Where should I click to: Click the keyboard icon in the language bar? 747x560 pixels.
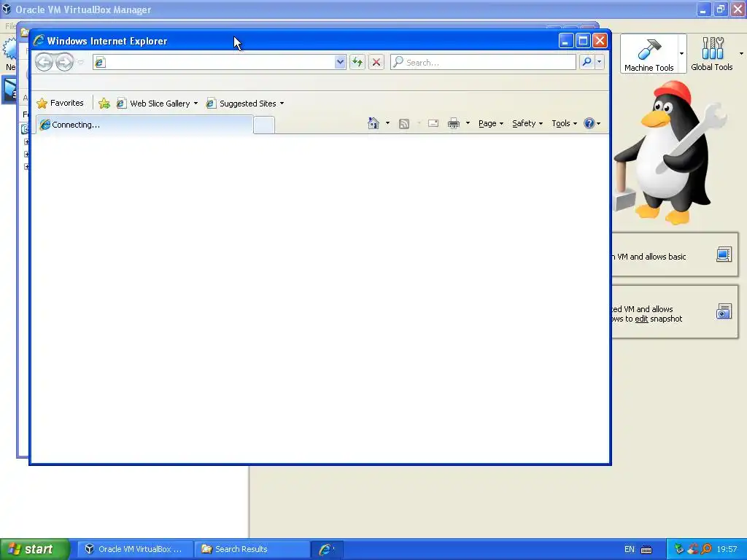[x=646, y=550]
